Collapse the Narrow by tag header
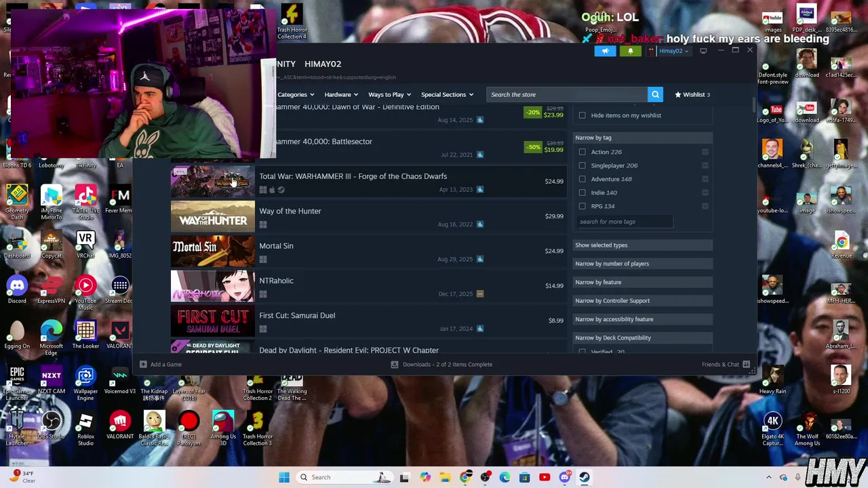The height and width of the screenshot is (488, 868). tap(642, 138)
